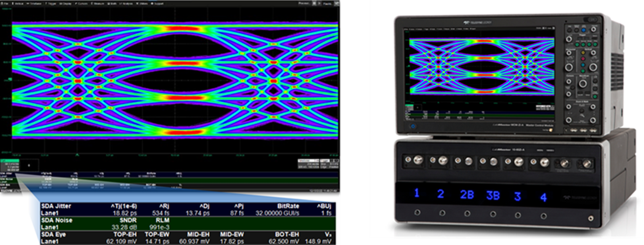644x245 pixels.
Task: Click the MID-EW value 17.82 ps
Action: 232,242
